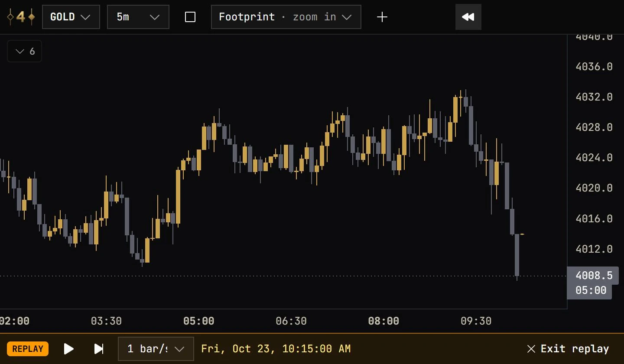The image size is (624, 364).
Task: Click the plus icon to add
Action: pos(382,17)
